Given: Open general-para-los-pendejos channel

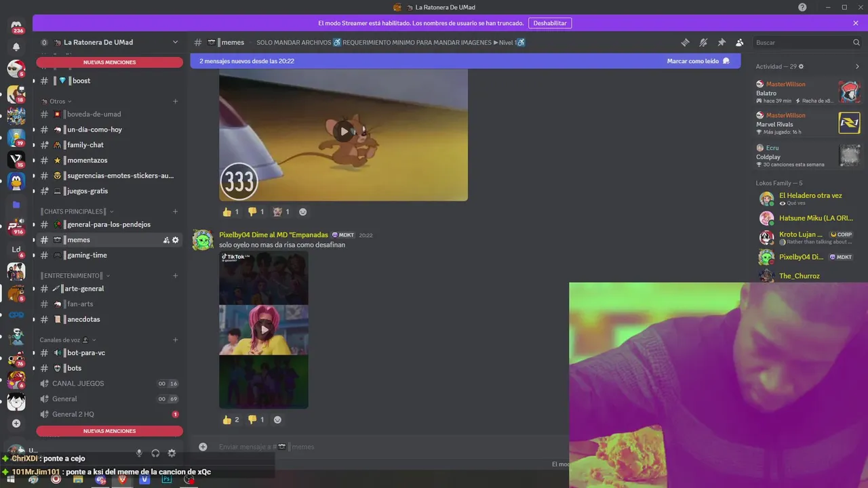Looking at the screenshot, I should pyautogui.click(x=109, y=224).
